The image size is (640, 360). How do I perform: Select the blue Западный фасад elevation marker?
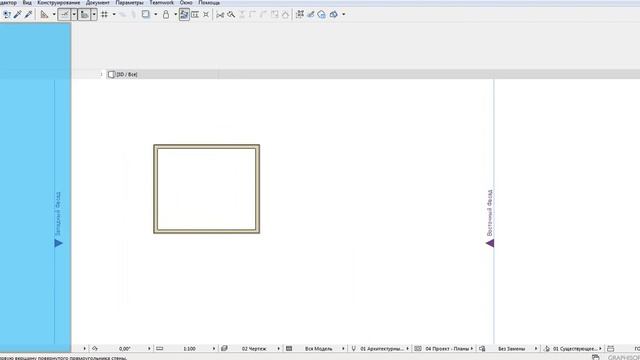(x=58, y=243)
